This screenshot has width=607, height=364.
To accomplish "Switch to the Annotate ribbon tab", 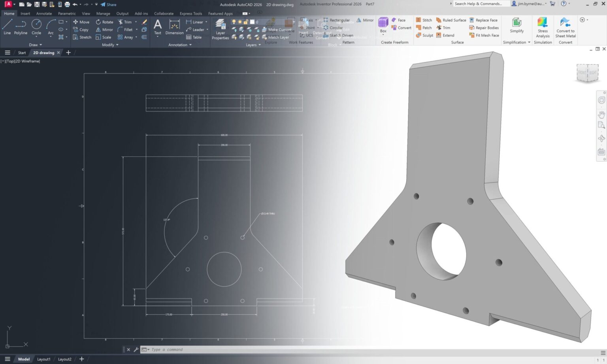I will pyautogui.click(x=43, y=13).
